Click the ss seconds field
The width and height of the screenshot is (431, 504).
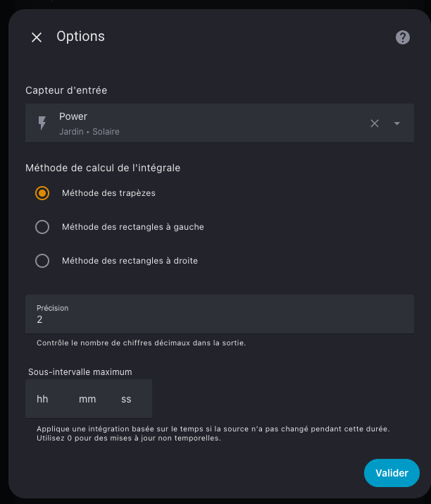(126, 399)
